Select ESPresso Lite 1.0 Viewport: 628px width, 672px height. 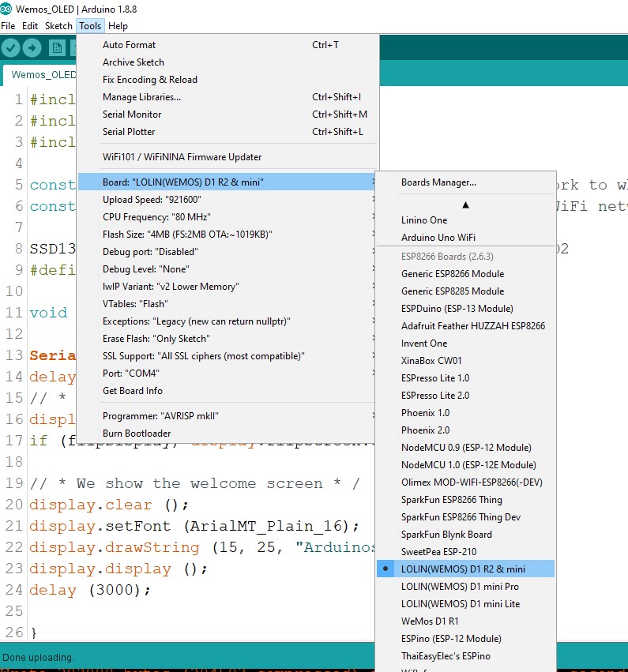(465, 377)
